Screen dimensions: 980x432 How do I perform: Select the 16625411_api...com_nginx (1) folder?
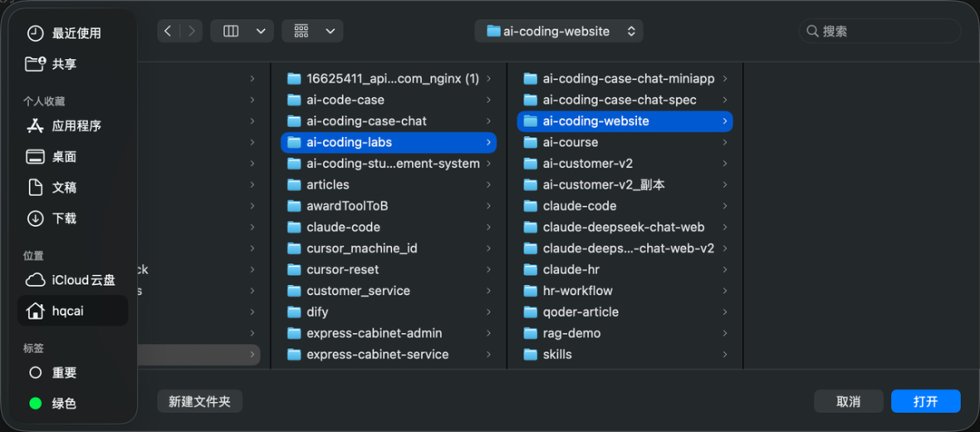[x=388, y=79]
